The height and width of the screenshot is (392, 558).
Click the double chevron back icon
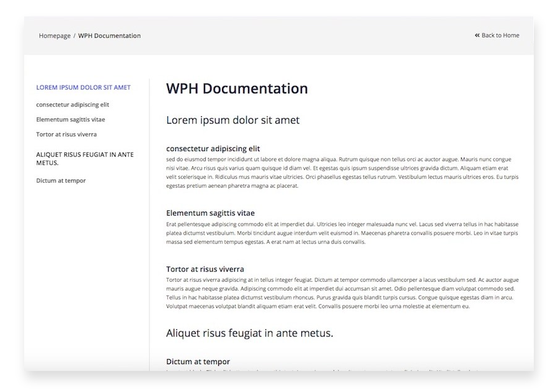477,35
